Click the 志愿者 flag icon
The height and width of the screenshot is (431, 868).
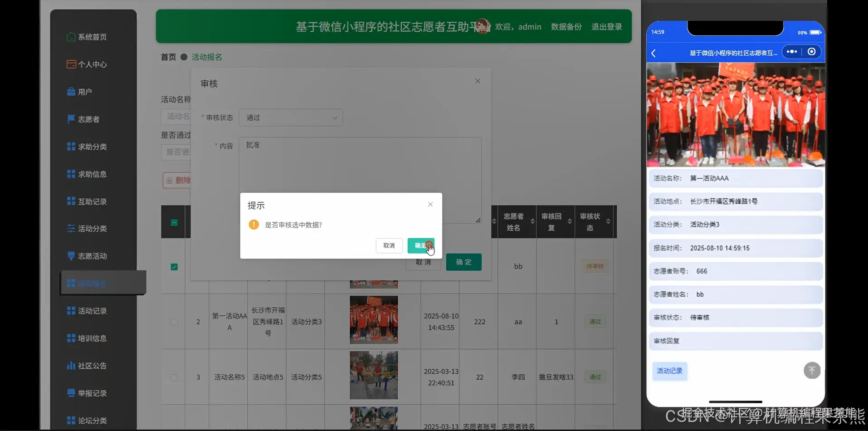(x=71, y=119)
